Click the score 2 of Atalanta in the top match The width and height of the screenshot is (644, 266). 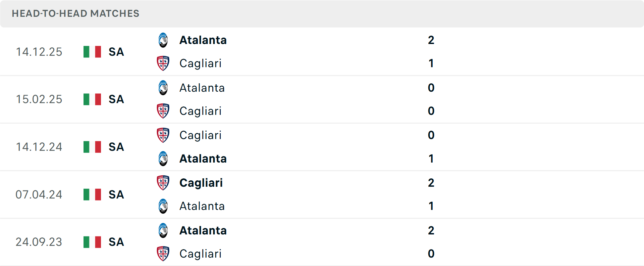point(431,40)
